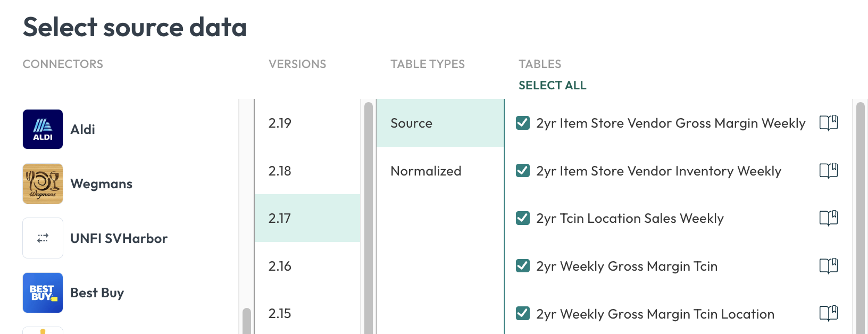Select the Aldi connector name

(83, 129)
